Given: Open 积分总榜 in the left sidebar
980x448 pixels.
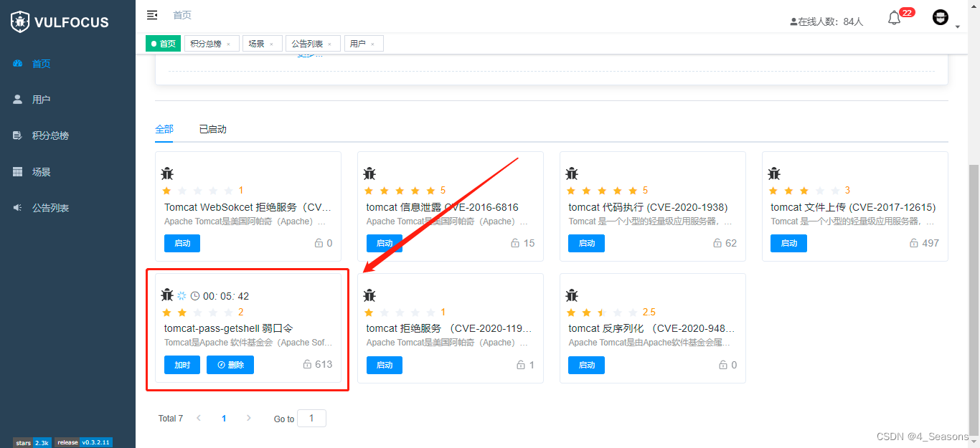Looking at the screenshot, I should click(x=67, y=135).
